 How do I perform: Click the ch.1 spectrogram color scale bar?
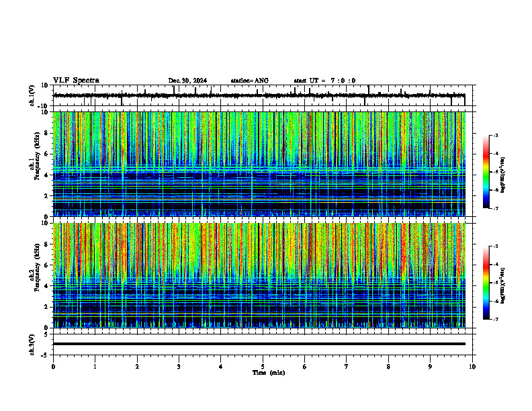[486, 172]
